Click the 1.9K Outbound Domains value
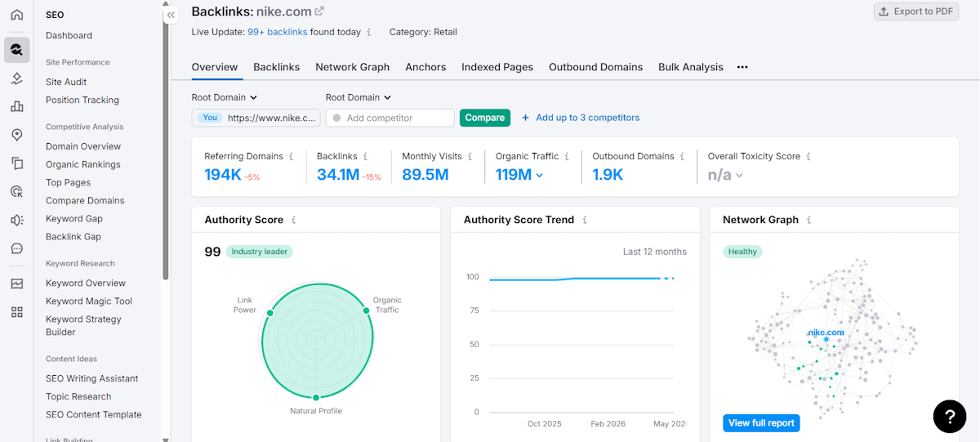Viewport: 980px width, 442px height. tap(608, 174)
